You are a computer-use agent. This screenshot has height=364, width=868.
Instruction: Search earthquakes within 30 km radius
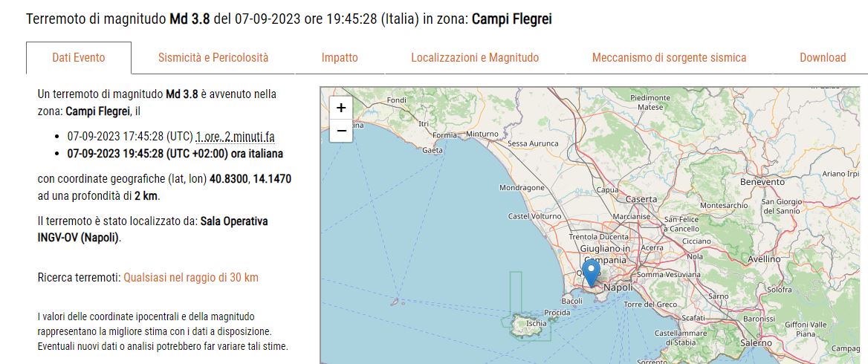point(191,277)
